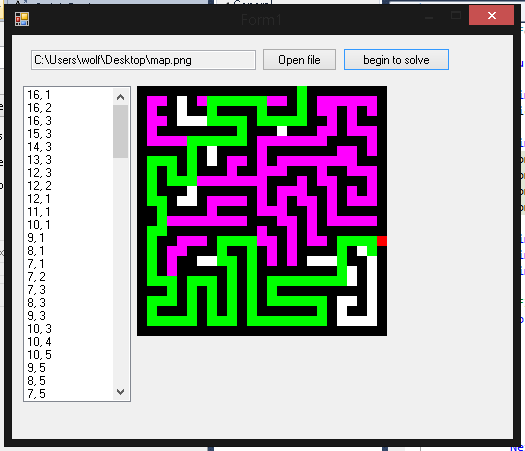525x451 pixels.
Task: Select list entry 13, 3
Action: (x=39, y=160)
